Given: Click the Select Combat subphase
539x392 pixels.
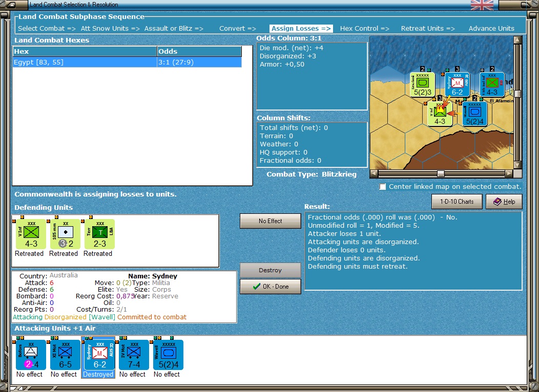Looking at the screenshot, I should coord(47,29).
